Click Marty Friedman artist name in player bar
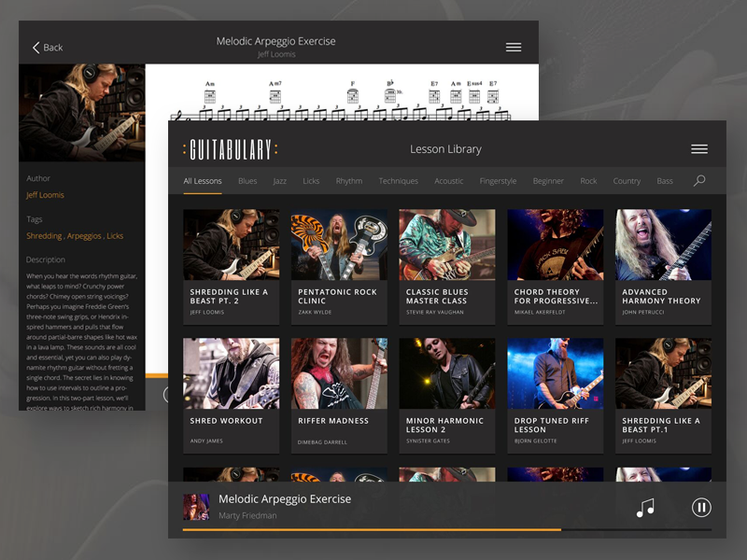This screenshot has width=747, height=560. [x=247, y=516]
